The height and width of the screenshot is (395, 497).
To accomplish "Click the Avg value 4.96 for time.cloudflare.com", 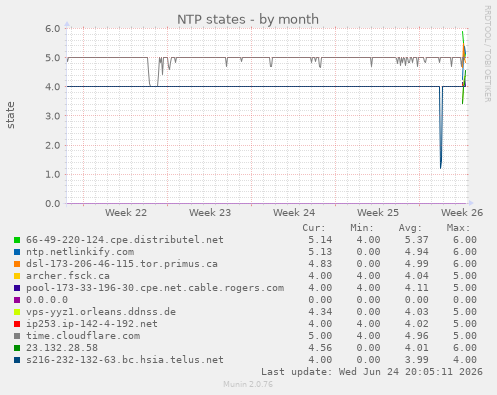I will pos(417,336).
